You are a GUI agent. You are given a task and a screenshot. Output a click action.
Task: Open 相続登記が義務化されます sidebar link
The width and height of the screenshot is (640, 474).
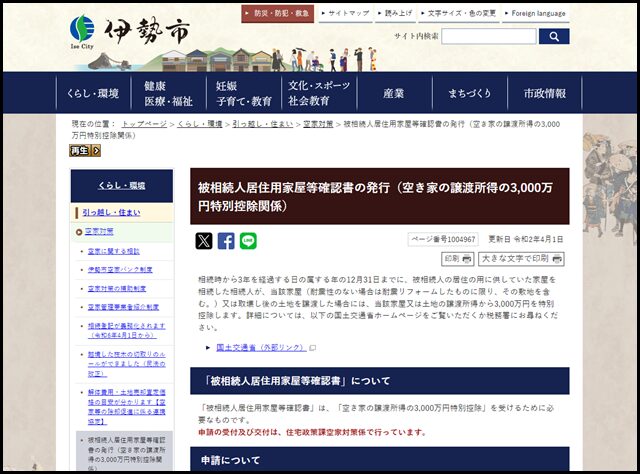127,331
